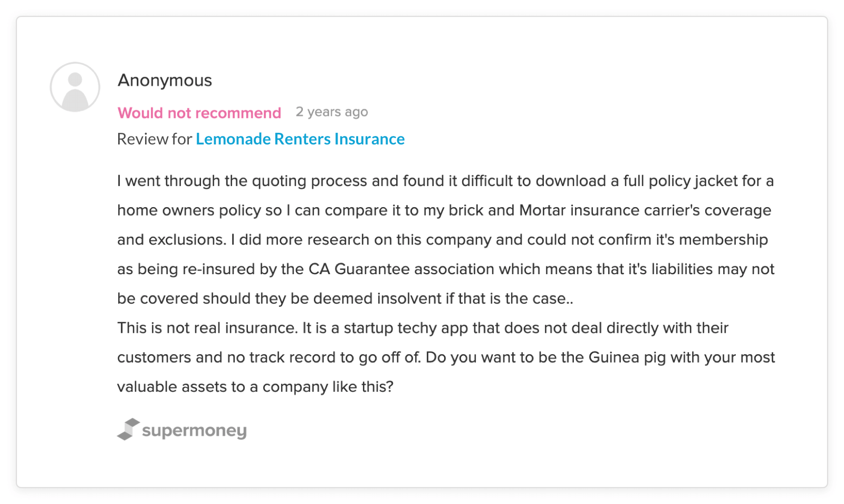Click the word 'exclusions' in the review
Screen dimensions: 844x504
[x=187, y=240]
